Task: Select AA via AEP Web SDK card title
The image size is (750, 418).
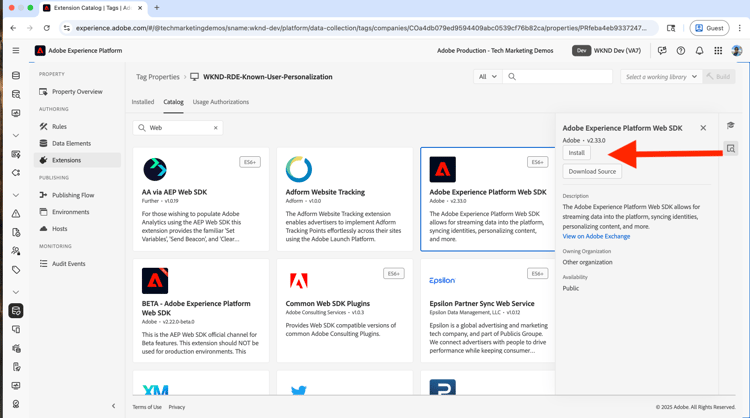Action: tap(174, 192)
